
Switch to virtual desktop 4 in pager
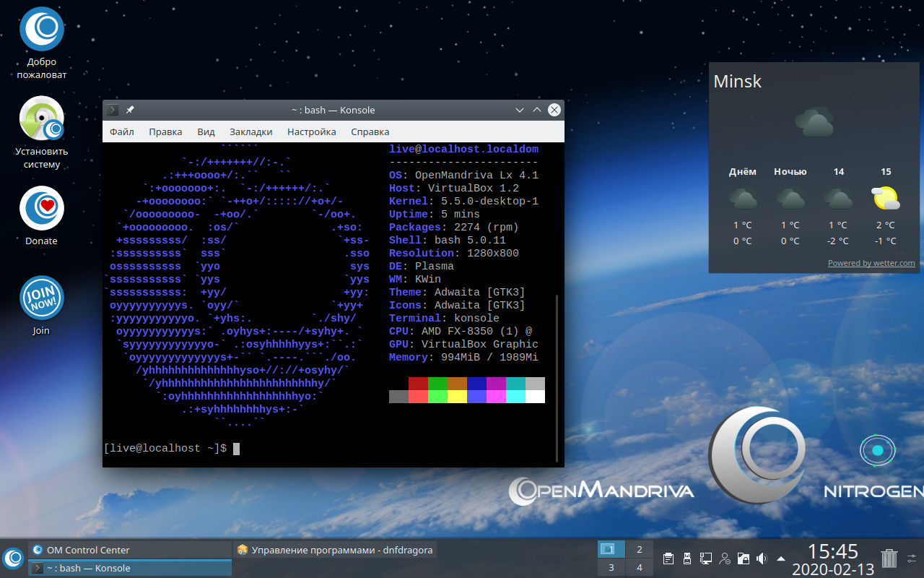coord(639,568)
